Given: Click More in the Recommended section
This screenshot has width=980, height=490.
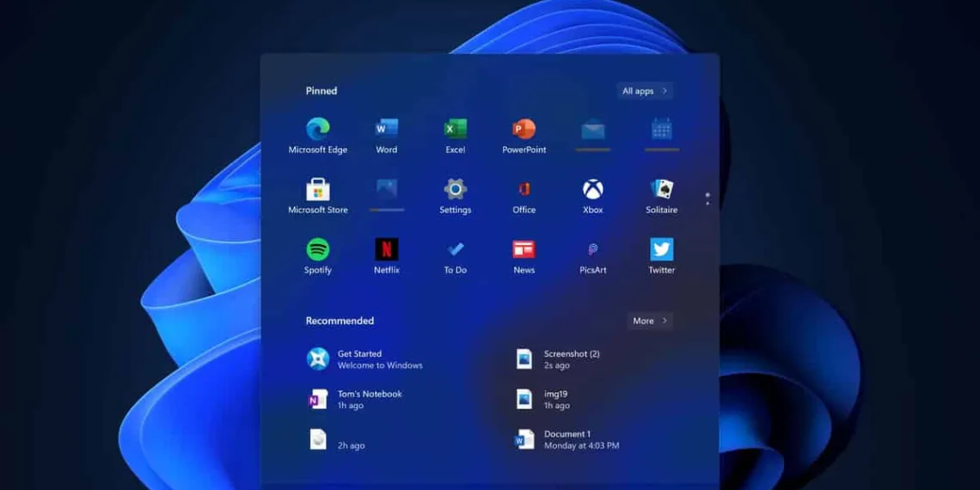Looking at the screenshot, I should (650, 321).
